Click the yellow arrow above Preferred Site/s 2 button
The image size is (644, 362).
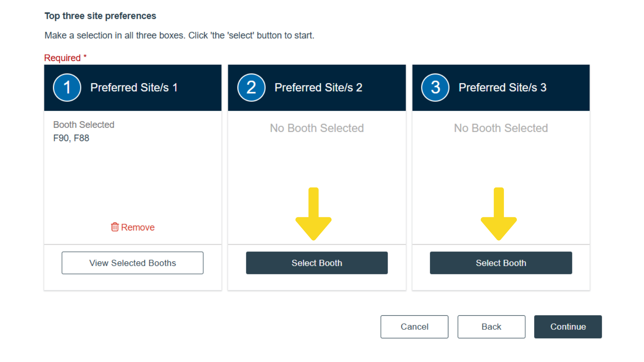click(314, 214)
